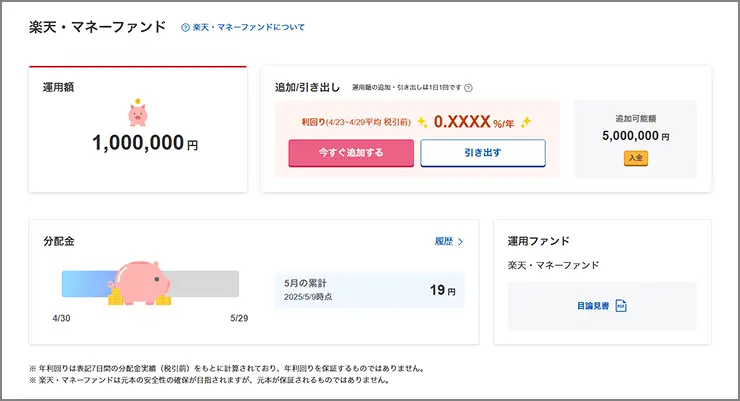Click the chevron arrow next to 履歴

461,242
